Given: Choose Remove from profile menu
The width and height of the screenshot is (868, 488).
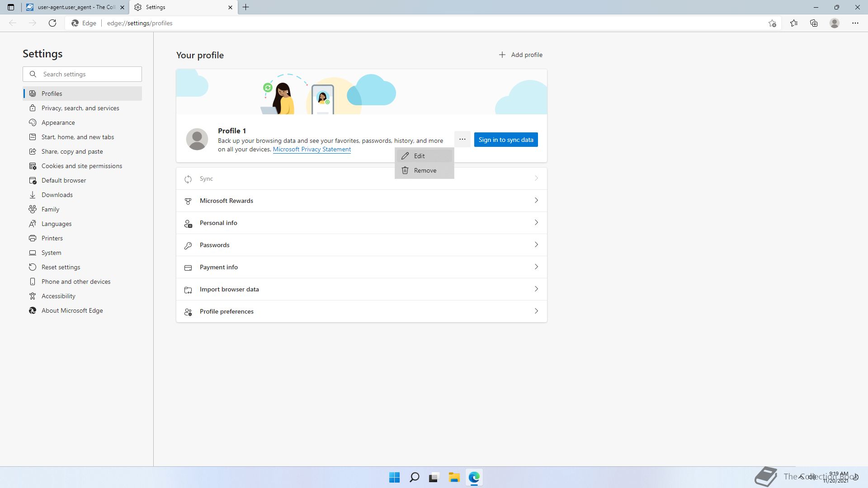Looking at the screenshot, I should 424,170.
